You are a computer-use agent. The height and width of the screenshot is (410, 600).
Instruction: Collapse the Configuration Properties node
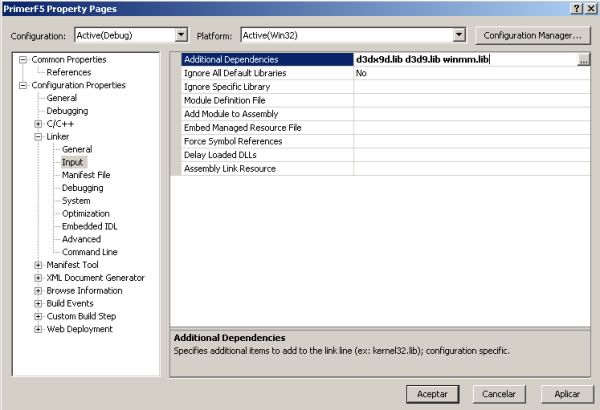[x=23, y=85]
